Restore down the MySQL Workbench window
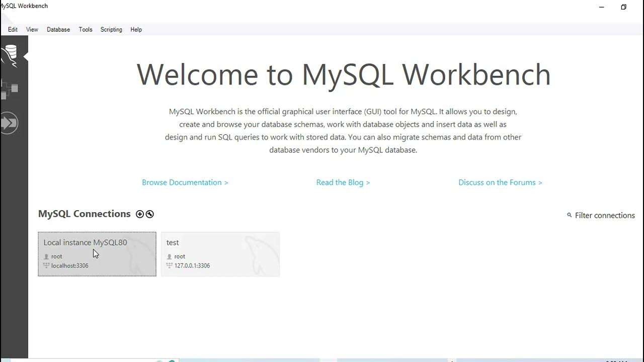Viewport: 644px width, 362px height. pos(623,7)
